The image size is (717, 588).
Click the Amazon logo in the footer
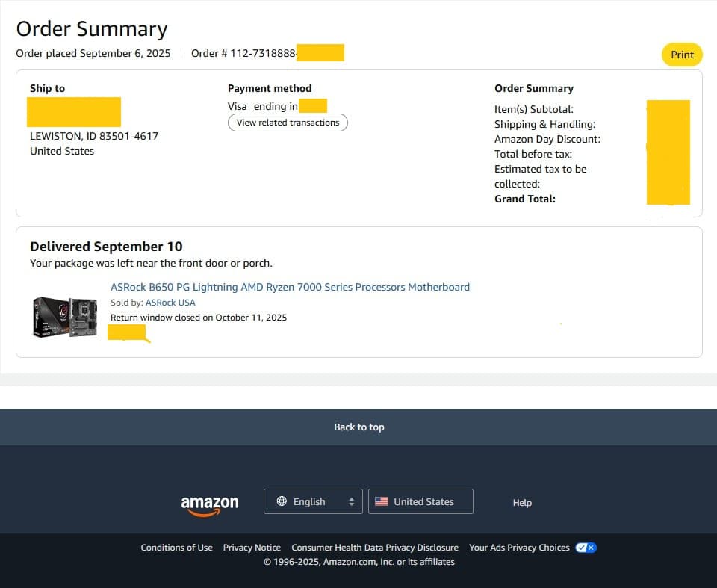pos(210,504)
